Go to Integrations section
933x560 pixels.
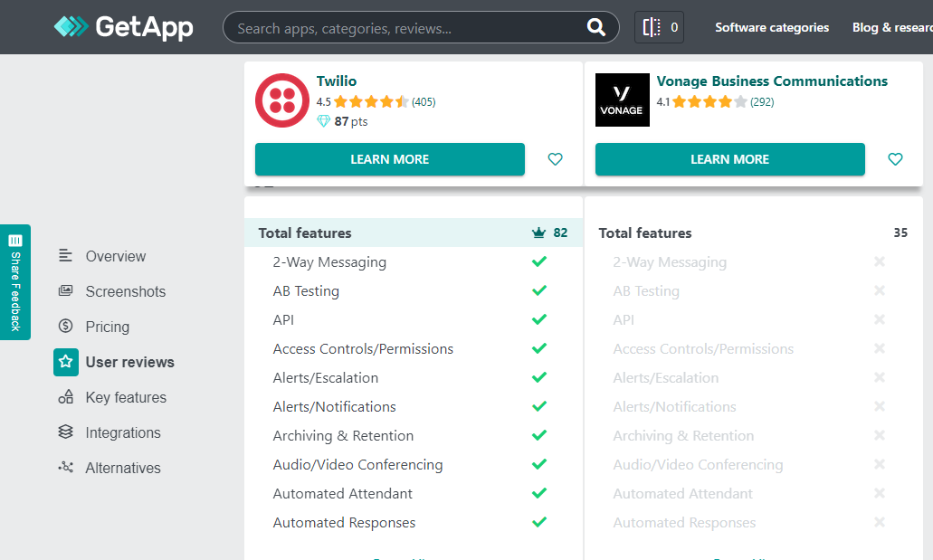pos(122,432)
